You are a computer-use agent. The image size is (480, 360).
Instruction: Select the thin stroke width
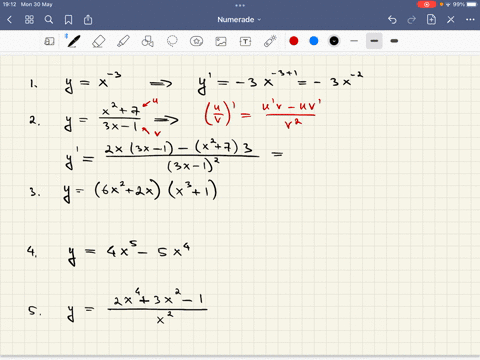(x=354, y=41)
